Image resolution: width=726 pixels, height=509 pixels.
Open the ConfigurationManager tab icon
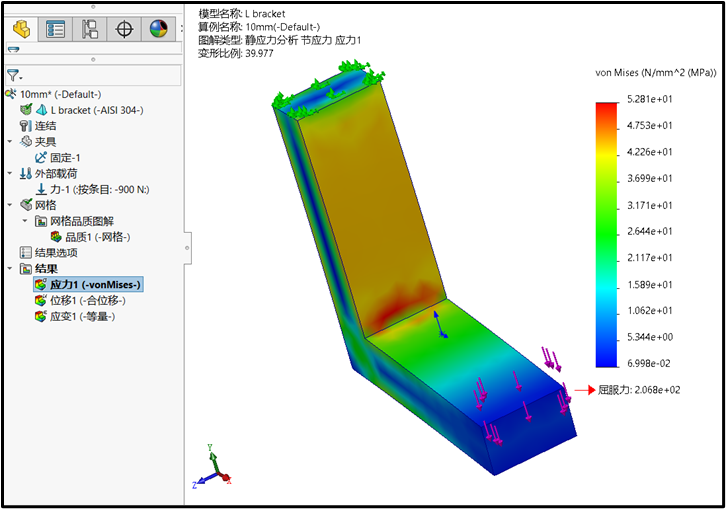(90, 28)
